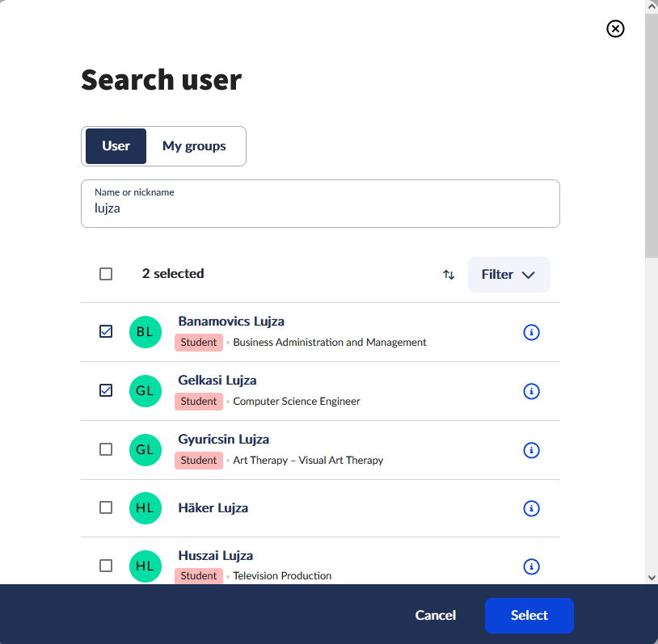Viewport: 658px width, 644px height.
Task: Confirm with the Select button
Action: 529,616
